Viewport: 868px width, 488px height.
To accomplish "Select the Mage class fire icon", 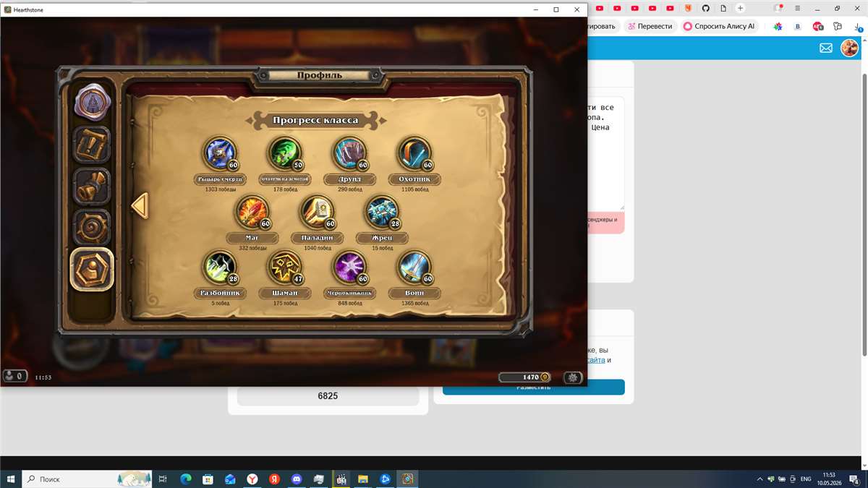I will 252,213.
